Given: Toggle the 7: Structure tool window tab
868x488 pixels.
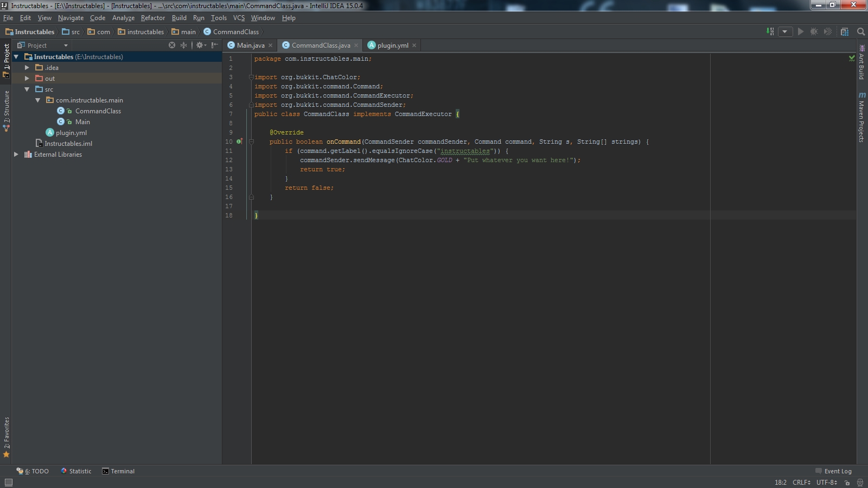Looking at the screenshot, I should 6,111.
